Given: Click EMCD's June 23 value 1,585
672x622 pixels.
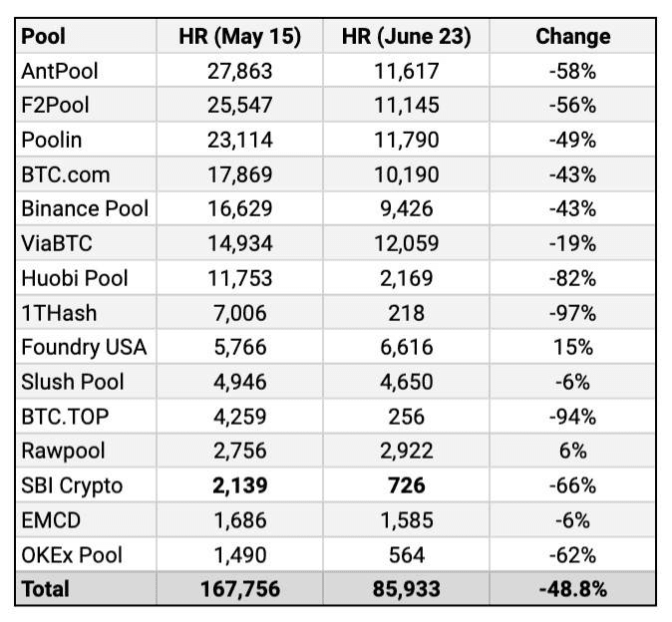Looking at the screenshot, I should (406, 519).
